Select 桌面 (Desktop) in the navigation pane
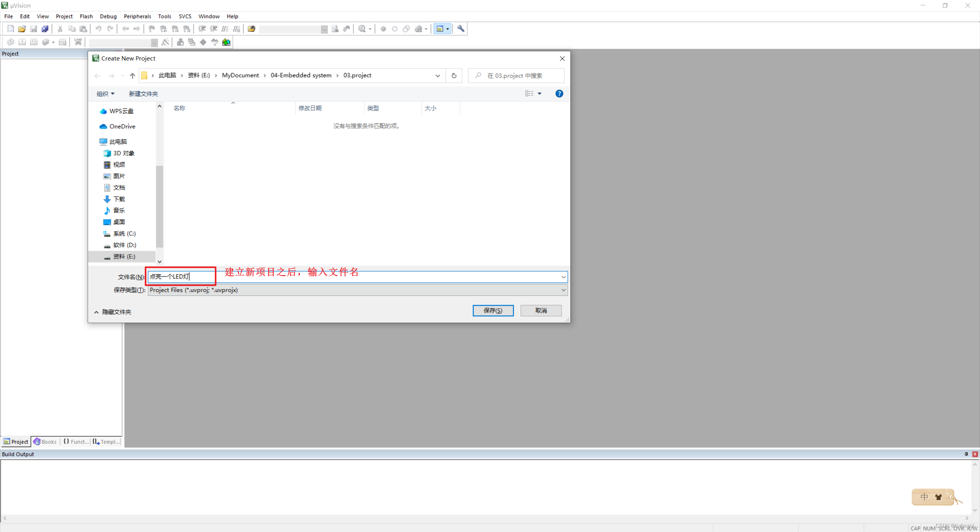Screen dimensions: 980x532 click(114, 222)
